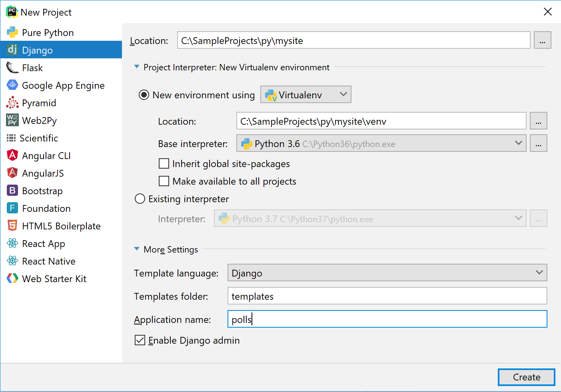
Task: Click the React Native atom icon
Action: click(12, 261)
